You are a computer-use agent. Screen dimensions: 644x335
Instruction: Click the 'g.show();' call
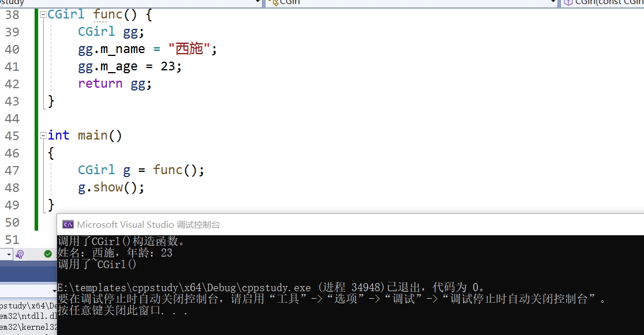click(x=111, y=187)
